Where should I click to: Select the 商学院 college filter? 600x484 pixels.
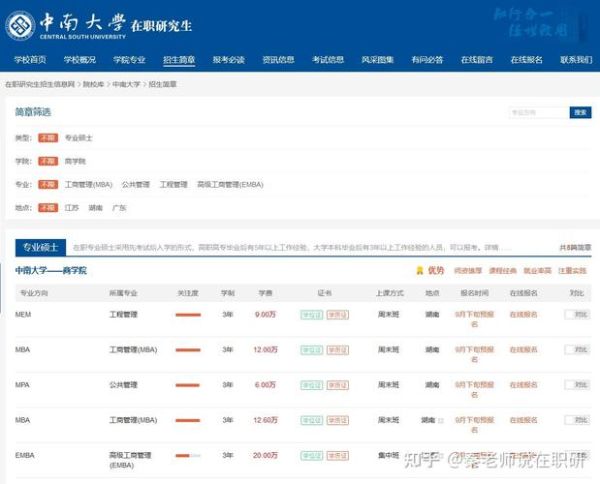click(75, 161)
